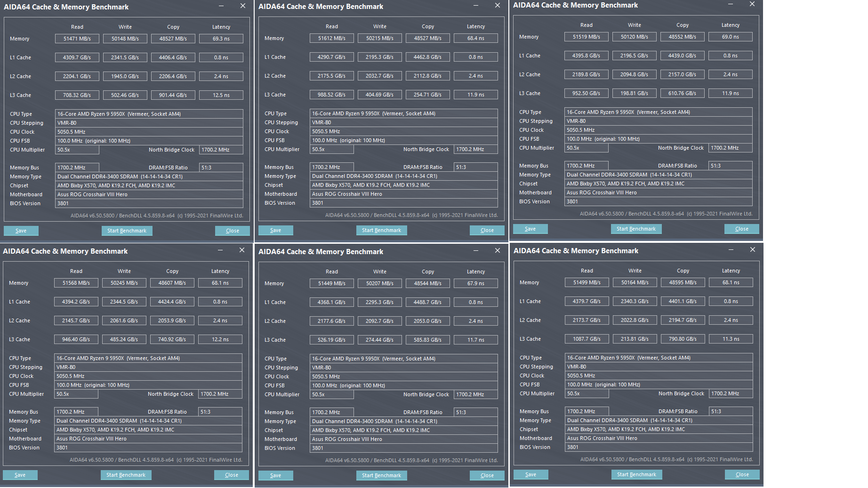Image resolution: width=868 pixels, height=488 pixels.
Task: Select the 1945.0 GB/s L2 write value
Action: pyautogui.click(x=125, y=76)
